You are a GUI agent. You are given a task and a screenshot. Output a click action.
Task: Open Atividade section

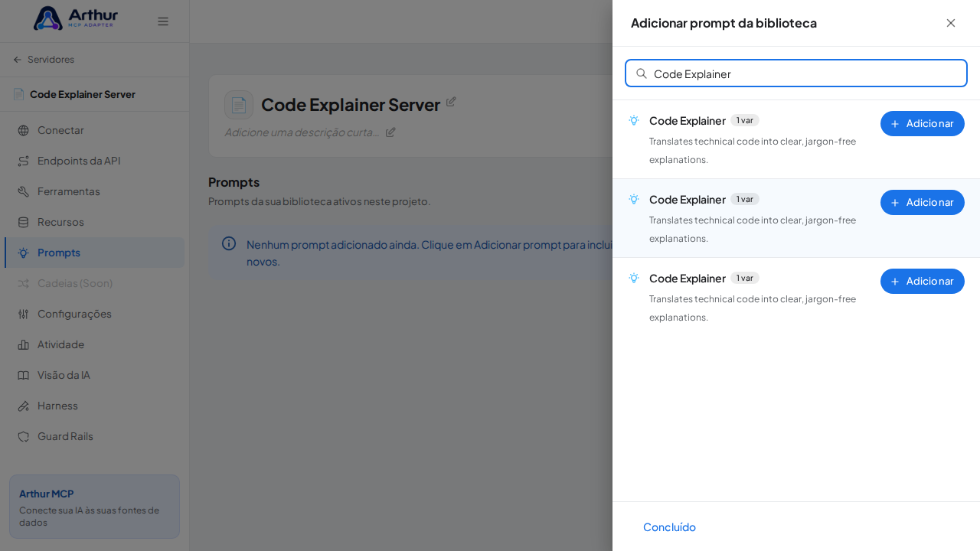coord(94,344)
